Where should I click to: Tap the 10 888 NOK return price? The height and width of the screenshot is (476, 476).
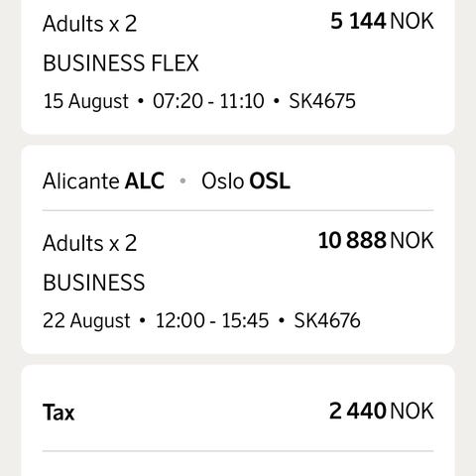pos(376,240)
